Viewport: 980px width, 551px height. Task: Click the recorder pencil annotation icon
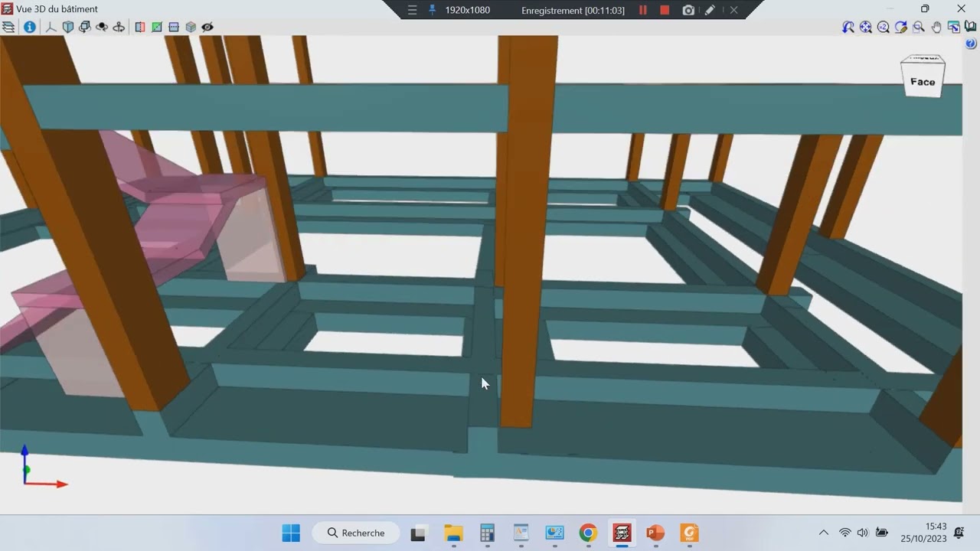710,10
